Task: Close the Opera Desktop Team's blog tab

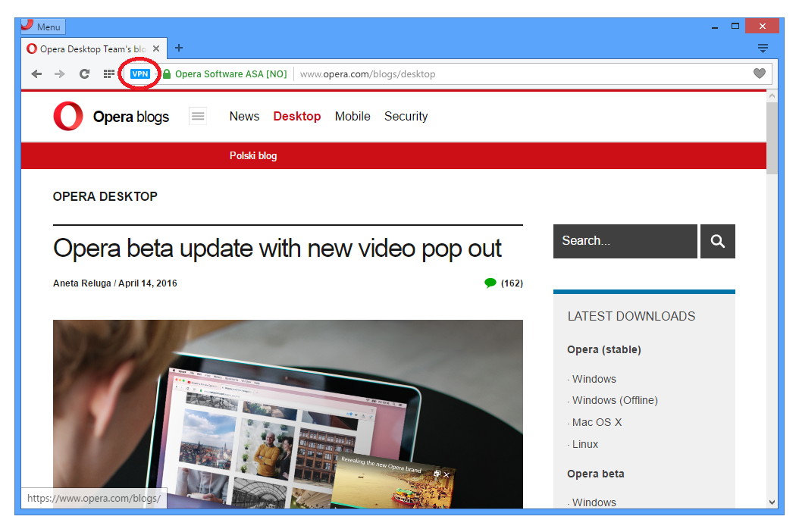Action: (x=156, y=49)
